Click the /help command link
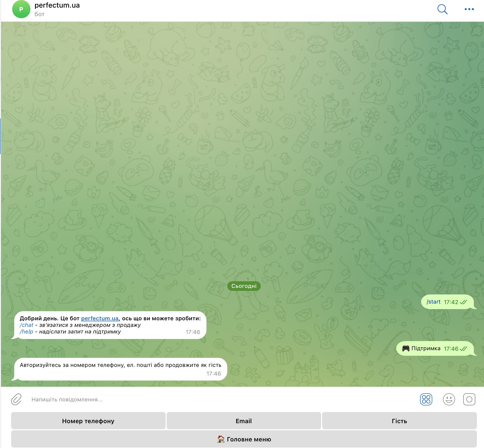 coord(26,331)
